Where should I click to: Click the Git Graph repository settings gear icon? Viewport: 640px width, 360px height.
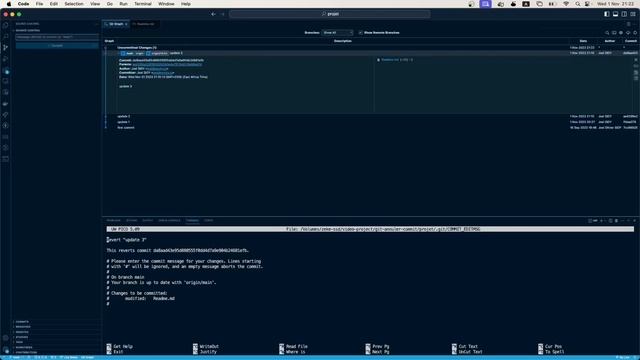(x=621, y=33)
